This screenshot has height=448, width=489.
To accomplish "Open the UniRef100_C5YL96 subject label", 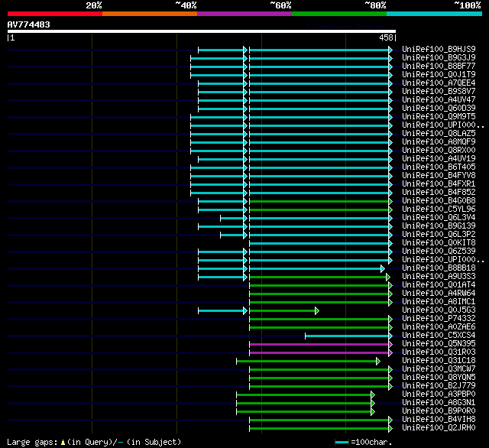I will (x=439, y=209).
